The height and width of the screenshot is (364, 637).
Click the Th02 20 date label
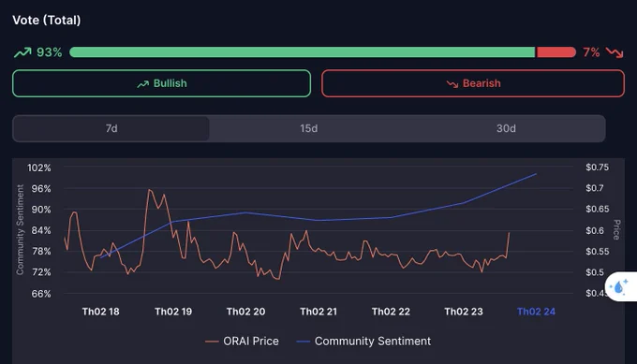(245, 312)
